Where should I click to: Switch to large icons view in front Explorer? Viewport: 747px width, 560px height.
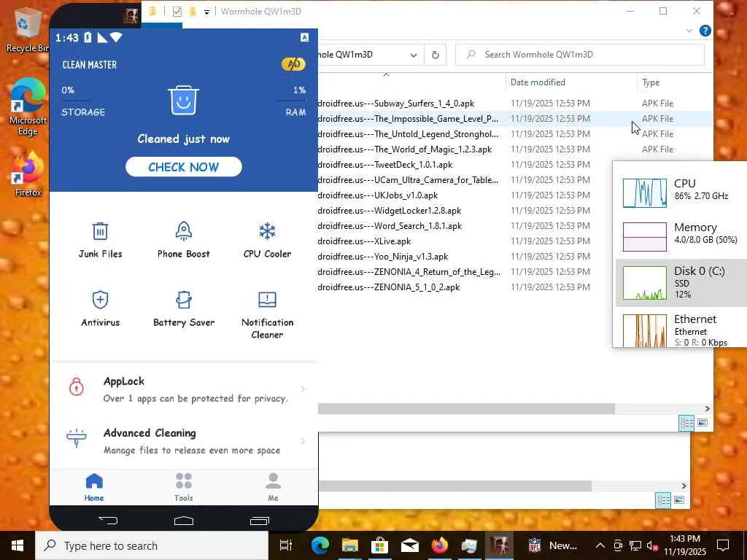pyautogui.click(x=703, y=423)
